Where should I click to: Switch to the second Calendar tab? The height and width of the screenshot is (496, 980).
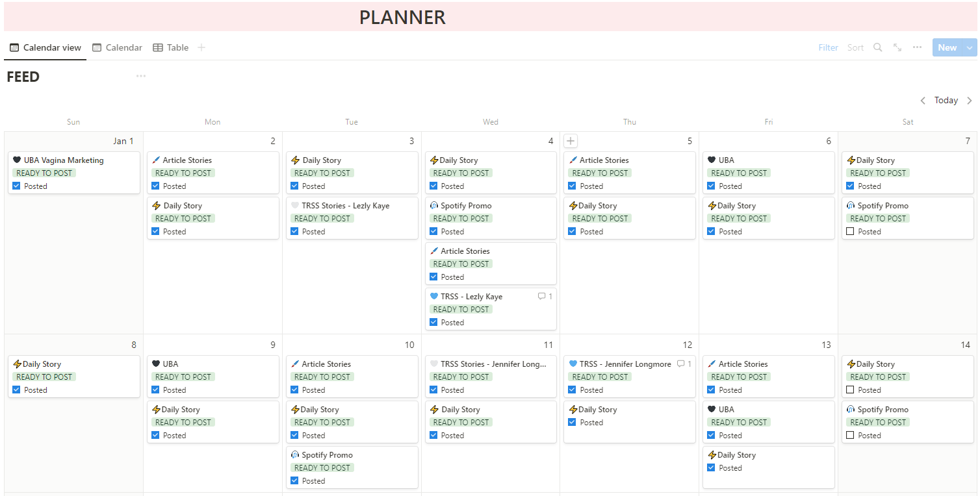pos(118,47)
